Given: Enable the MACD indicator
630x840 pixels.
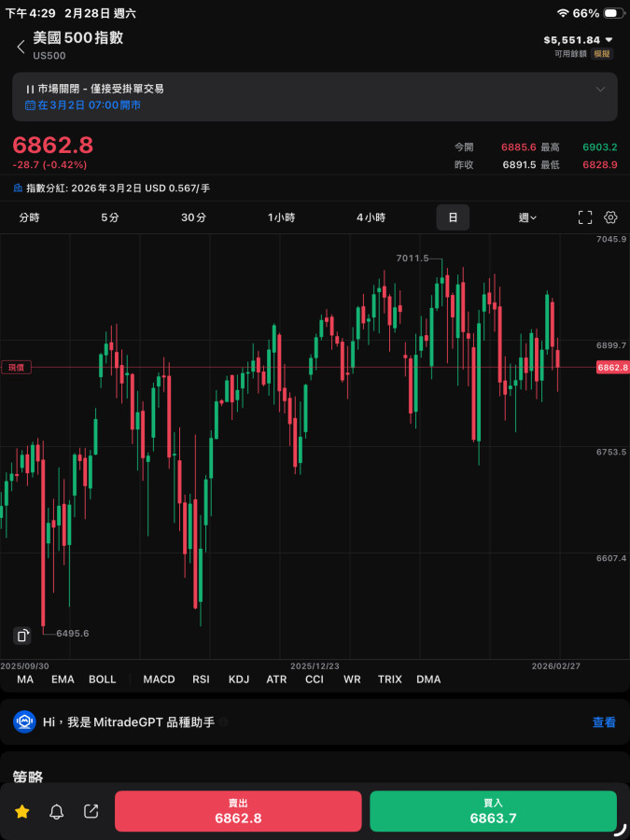Looking at the screenshot, I should point(159,679).
